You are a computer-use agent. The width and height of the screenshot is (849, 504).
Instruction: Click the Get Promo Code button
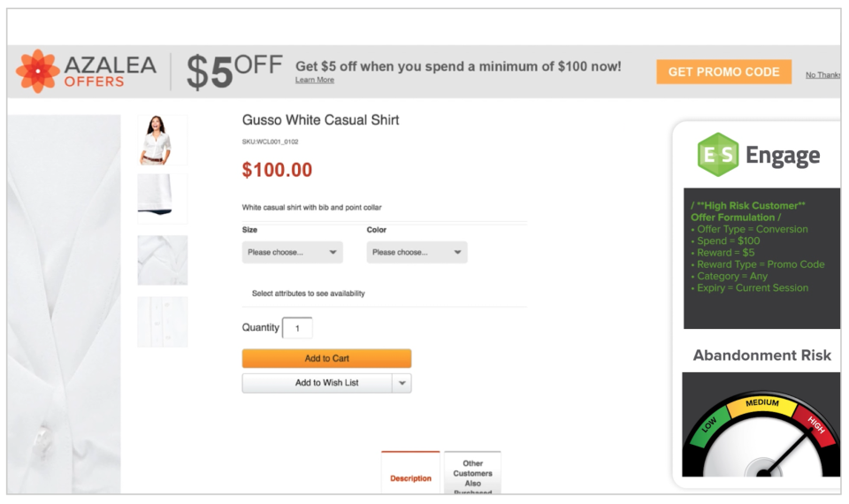click(x=723, y=73)
